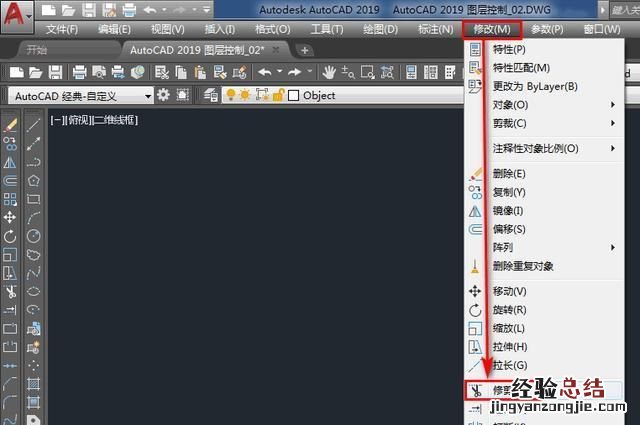The width and height of the screenshot is (640, 425).
Task: Select the Polygon tool in Draw toolbar
Action: [33, 181]
